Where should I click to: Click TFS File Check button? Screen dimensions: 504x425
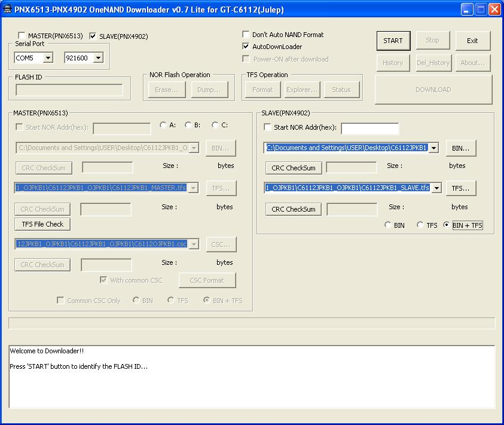pos(42,224)
